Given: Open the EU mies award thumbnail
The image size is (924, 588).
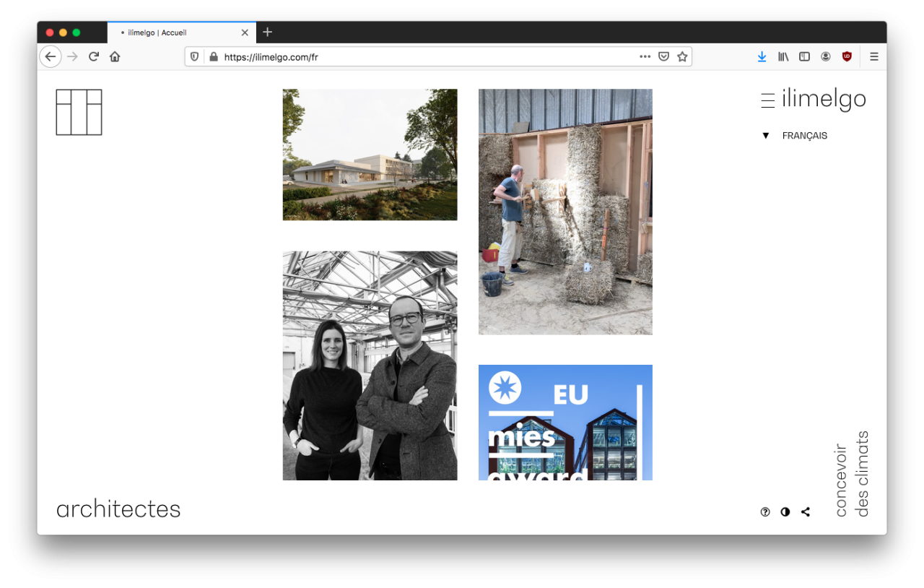Looking at the screenshot, I should click(x=565, y=423).
